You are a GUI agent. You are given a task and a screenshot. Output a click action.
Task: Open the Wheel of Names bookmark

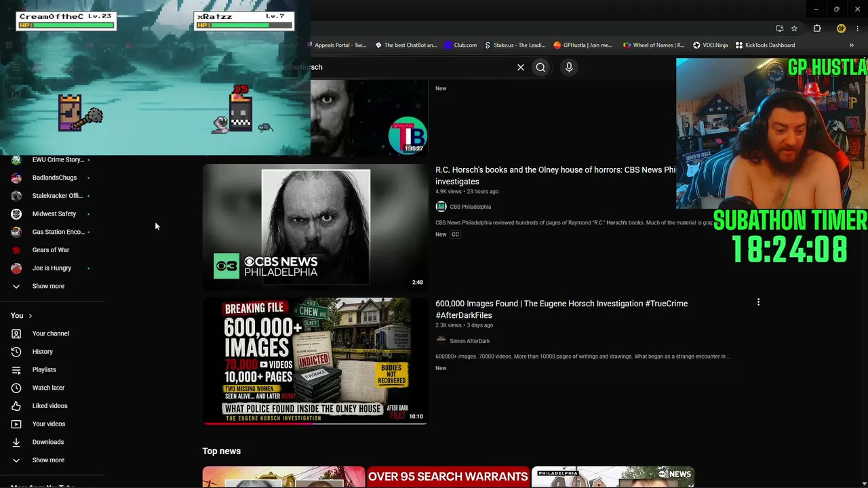652,45
